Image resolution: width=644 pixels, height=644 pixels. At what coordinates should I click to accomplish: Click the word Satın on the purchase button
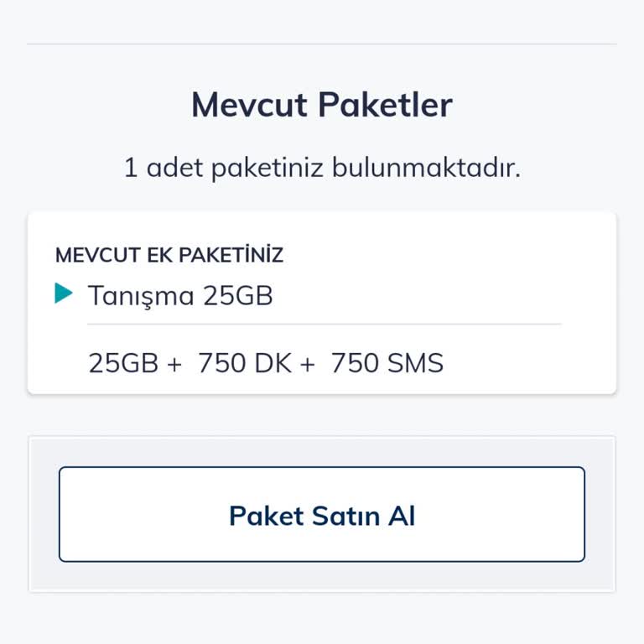(x=334, y=515)
